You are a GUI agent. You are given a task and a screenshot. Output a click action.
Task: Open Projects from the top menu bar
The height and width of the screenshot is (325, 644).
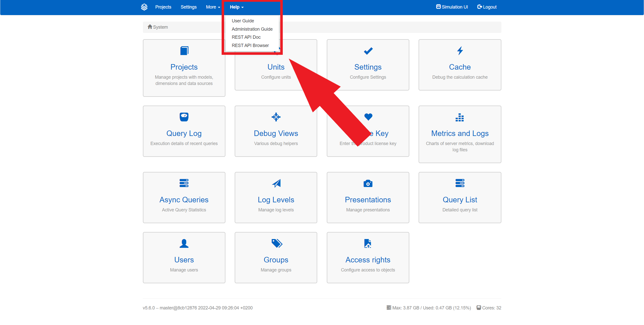[x=163, y=7]
